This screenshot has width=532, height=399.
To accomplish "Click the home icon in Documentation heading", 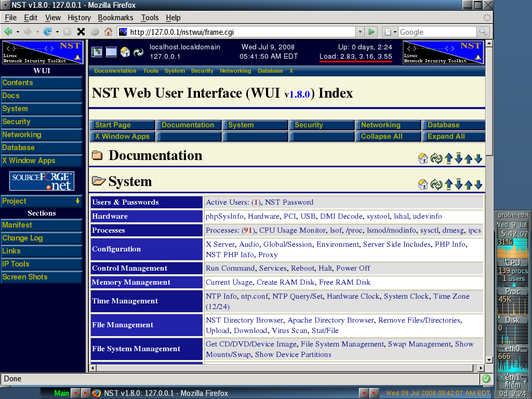I will [x=423, y=158].
